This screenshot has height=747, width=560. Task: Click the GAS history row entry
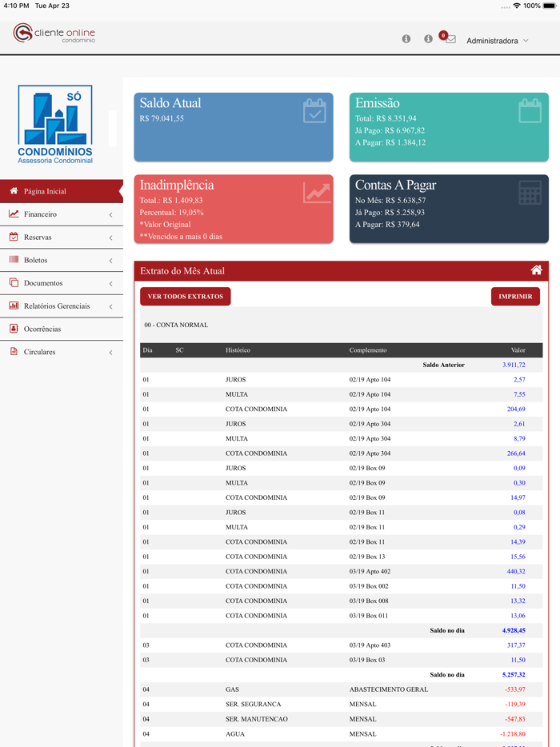tap(232, 689)
